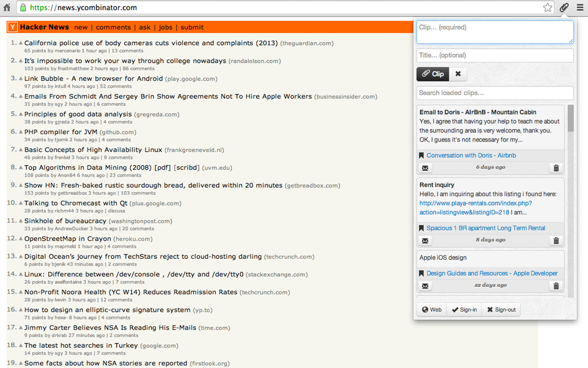
Task: Email the Mountain Cabin clip
Action: tap(425, 168)
